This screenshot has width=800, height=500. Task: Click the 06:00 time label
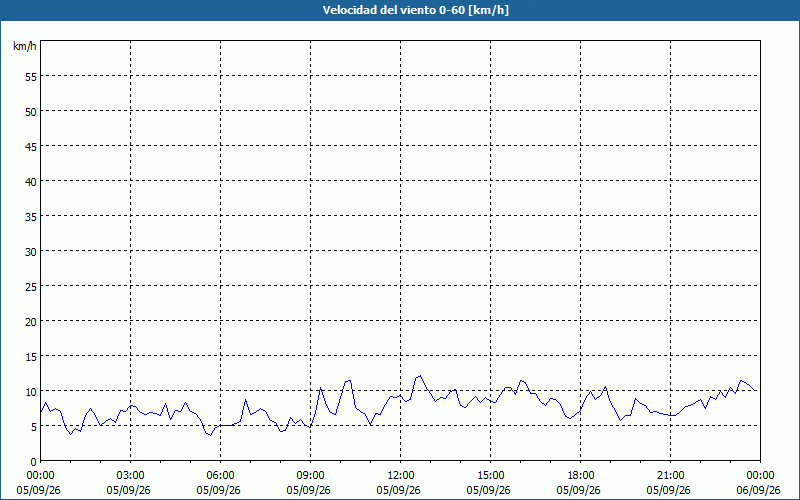pyautogui.click(x=220, y=476)
